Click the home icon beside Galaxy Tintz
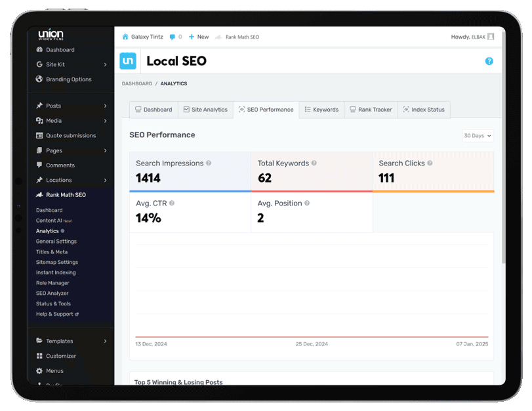The height and width of the screenshot is (411, 532). (125, 37)
